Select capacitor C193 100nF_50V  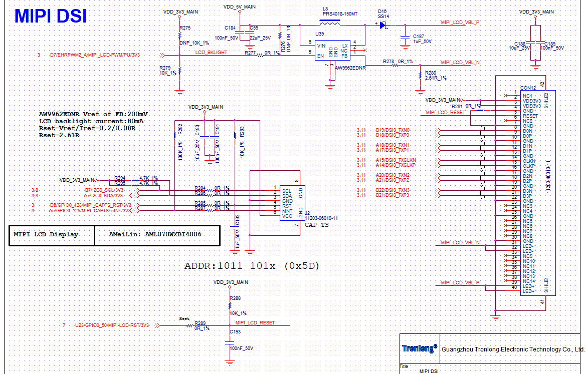click(x=230, y=342)
